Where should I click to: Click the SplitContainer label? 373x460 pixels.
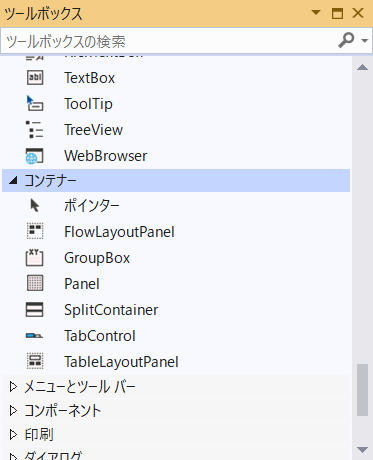(111, 310)
